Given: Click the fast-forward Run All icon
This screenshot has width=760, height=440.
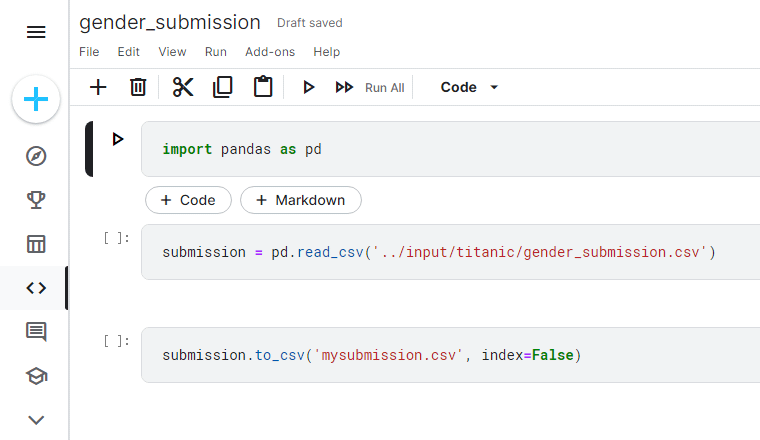Looking at the screenshot, I should (344, 87).
